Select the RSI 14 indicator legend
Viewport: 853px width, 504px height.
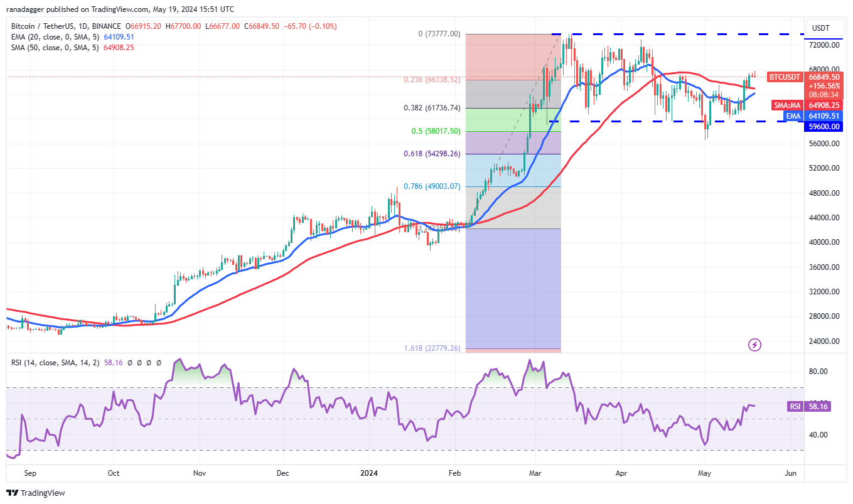pyautogui.click(x=53, y=363)
